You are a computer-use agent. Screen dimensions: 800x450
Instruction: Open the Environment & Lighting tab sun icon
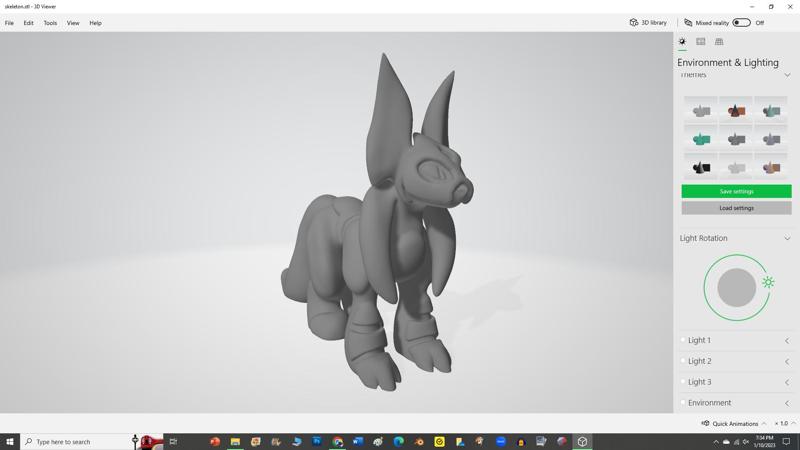point(682,42)
